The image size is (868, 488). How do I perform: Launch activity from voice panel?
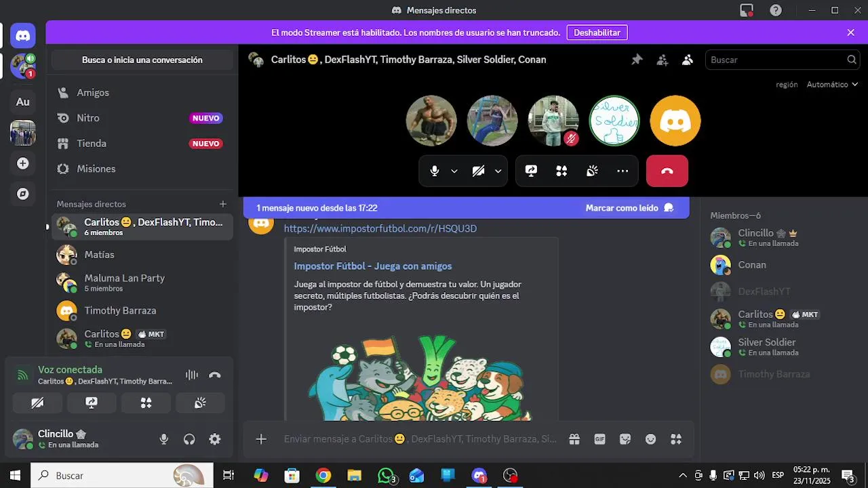point(146,403)
